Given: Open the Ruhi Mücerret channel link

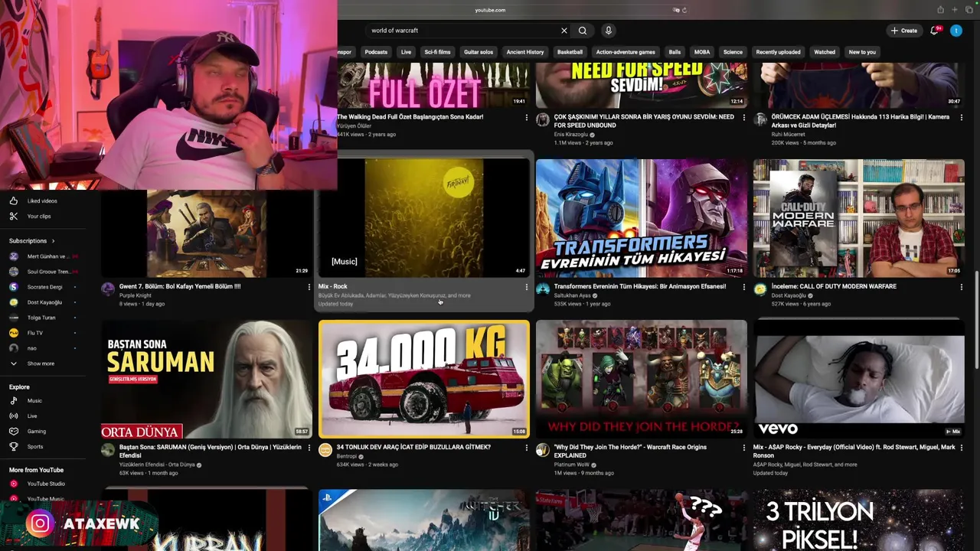Looking at the screenshot, I should click(788, 135).
